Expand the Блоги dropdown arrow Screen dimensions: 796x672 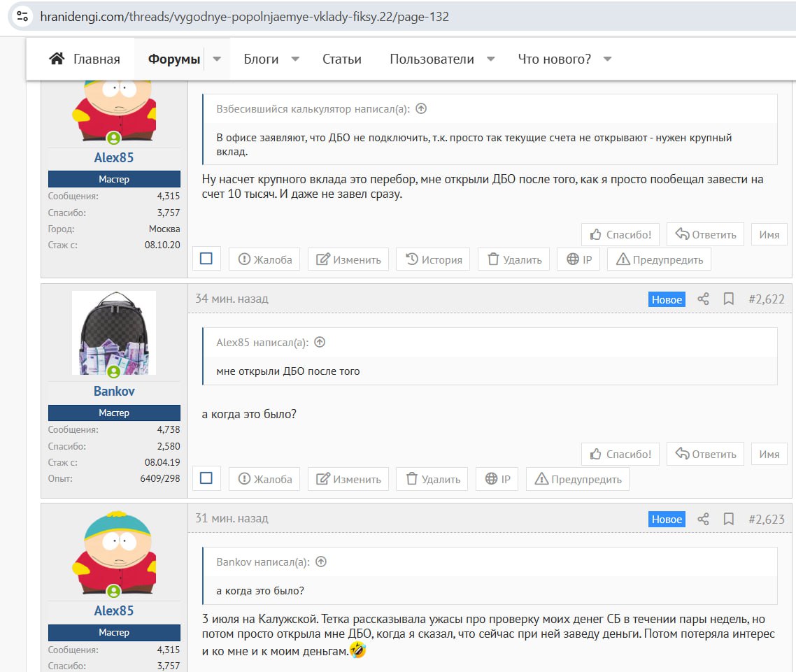[x=295, y=59]
